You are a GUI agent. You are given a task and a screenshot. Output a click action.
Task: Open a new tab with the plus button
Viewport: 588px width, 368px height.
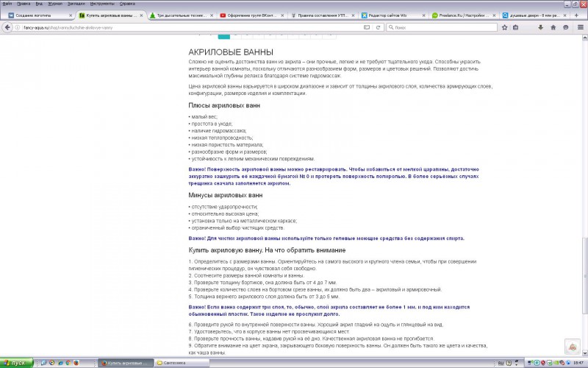[x=576, y=15]
